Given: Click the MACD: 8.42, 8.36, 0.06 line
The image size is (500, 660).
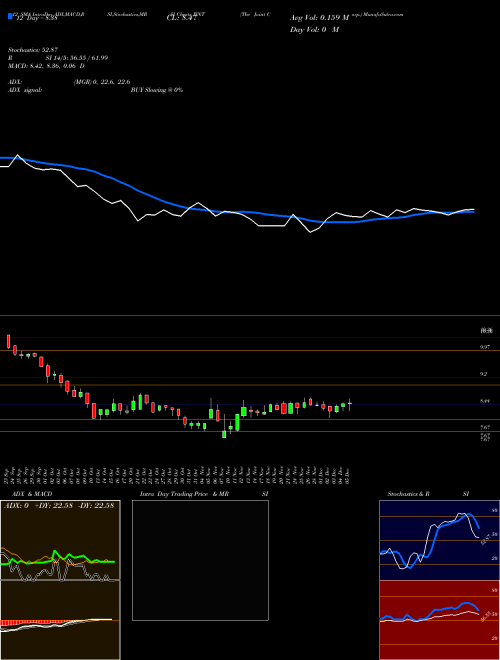Looking at the screenshot, I should click(x=46, y=66).
